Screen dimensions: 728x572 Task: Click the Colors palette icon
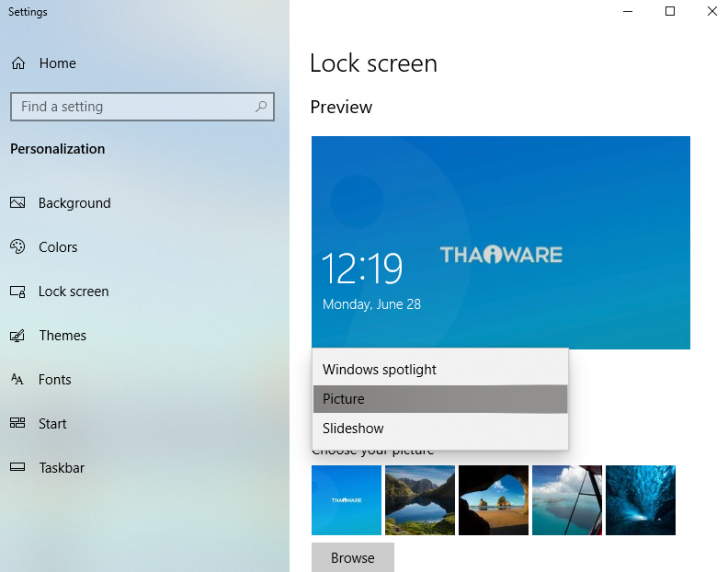coord(18,247)
